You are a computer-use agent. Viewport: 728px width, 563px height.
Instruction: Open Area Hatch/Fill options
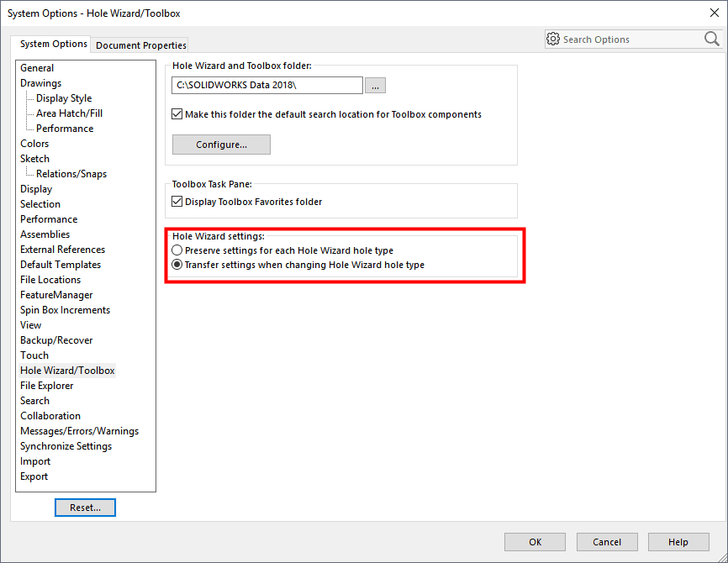tap(70, 113)
